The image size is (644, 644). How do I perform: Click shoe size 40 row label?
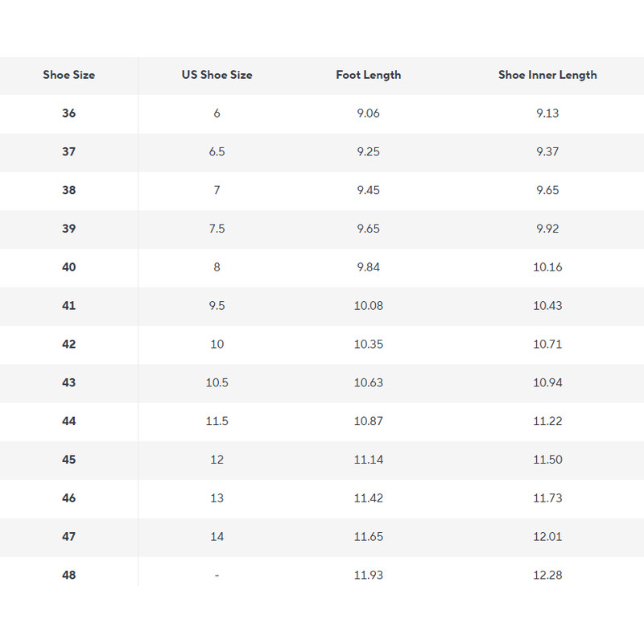coord(69,267)
